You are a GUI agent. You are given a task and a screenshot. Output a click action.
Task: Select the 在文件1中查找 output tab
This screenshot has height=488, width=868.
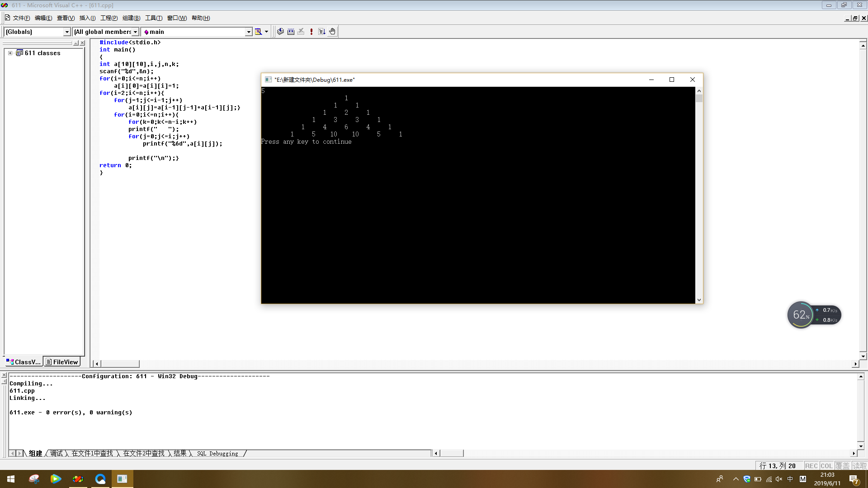point(92,453)
